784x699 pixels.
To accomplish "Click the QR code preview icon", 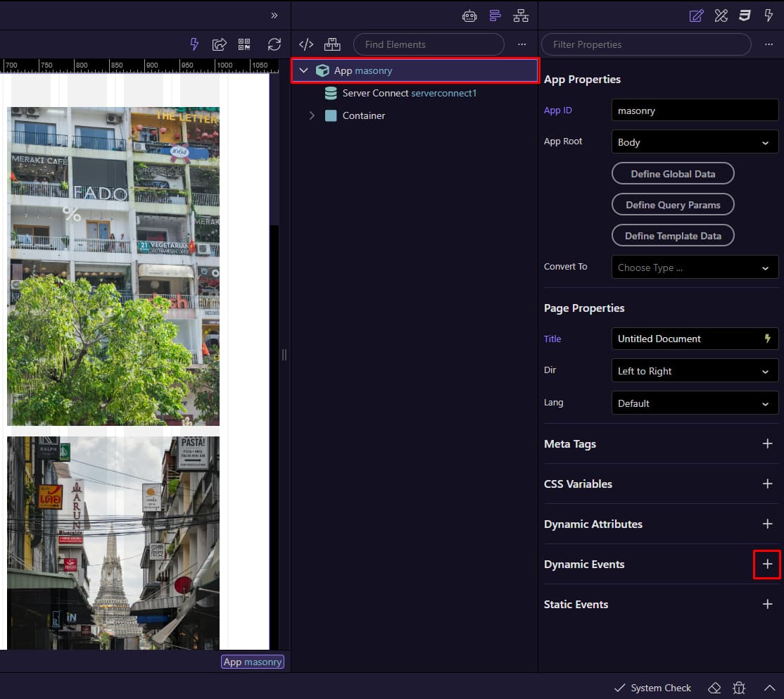I will click(244, 44).
